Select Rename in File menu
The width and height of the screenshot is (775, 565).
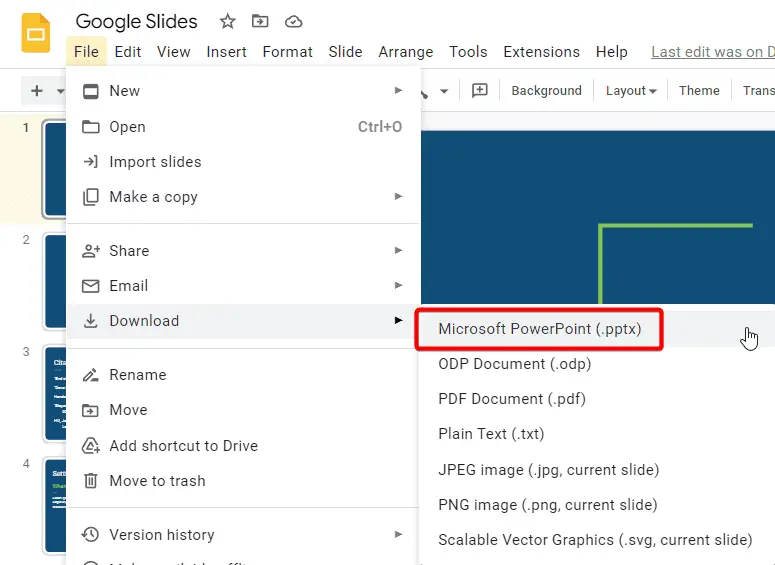[x=243, y=375]
